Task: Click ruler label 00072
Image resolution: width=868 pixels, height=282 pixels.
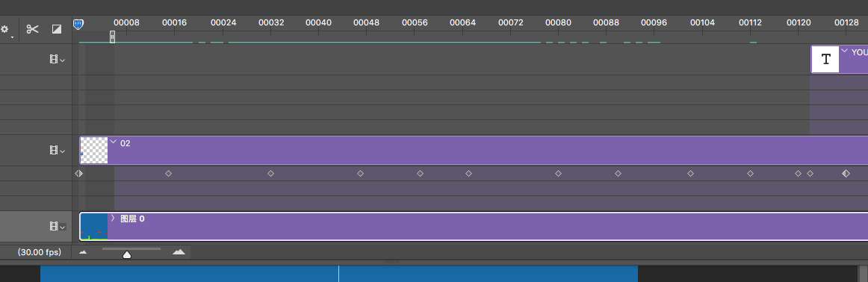Action: [x=510, y=22]
